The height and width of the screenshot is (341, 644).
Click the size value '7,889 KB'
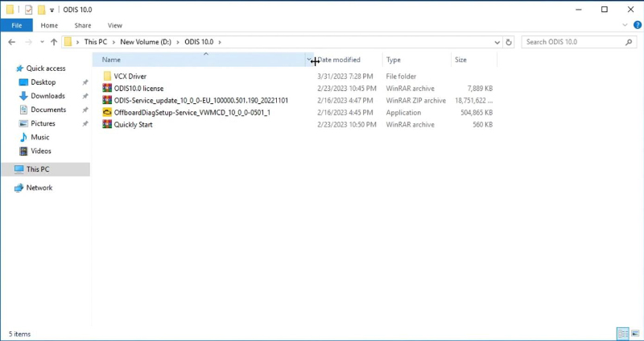480,88
